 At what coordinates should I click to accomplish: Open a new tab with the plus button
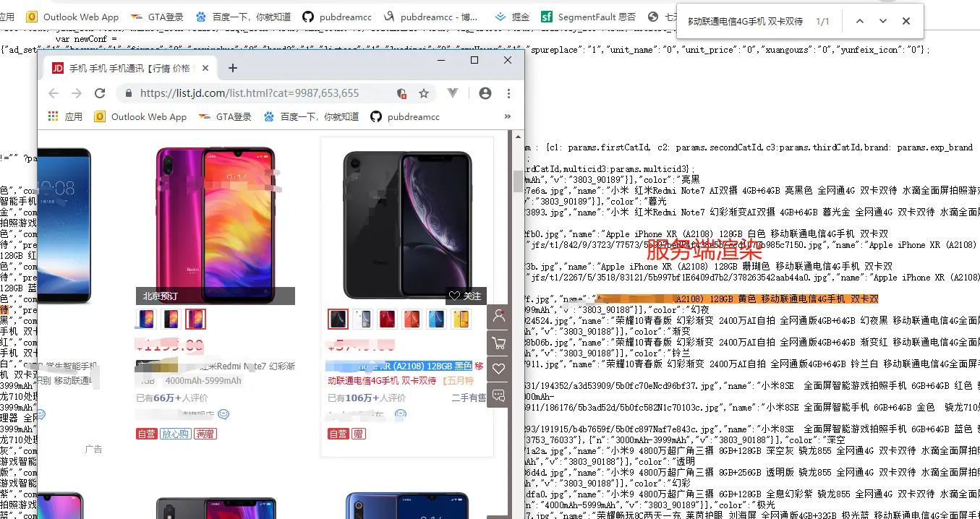(232, 68)
